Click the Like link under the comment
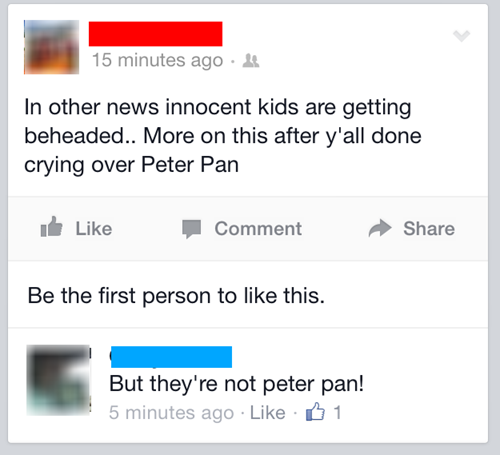The width and height of the screenshot is (500, 455). coord(268,413)
